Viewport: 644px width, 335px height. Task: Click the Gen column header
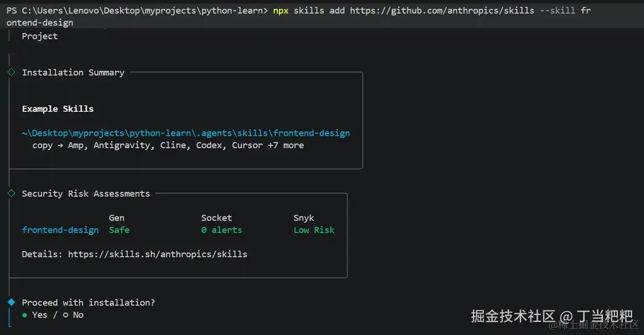116,218
